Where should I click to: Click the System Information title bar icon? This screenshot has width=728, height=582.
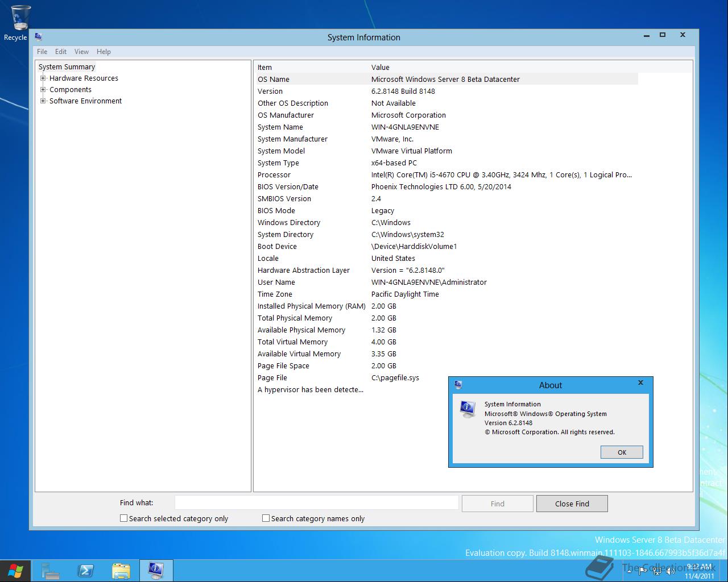tap(39, 37)
